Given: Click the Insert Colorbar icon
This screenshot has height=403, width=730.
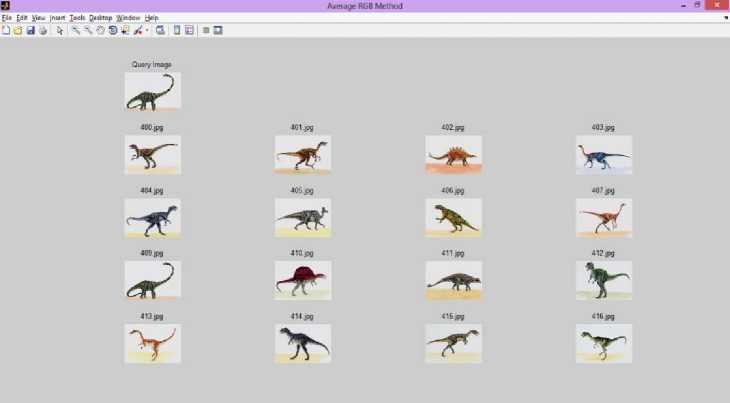Looking at the screenshot, I should tap(177, 30).
